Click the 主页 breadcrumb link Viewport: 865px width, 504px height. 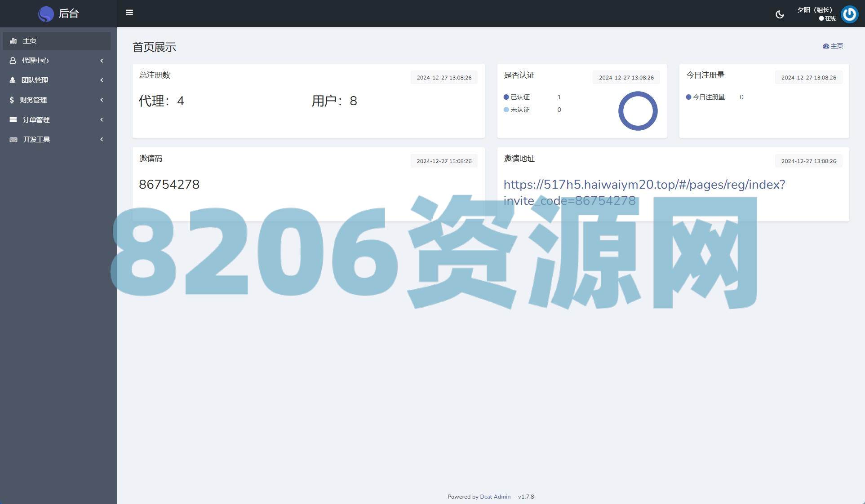click(x=836, y=46)
